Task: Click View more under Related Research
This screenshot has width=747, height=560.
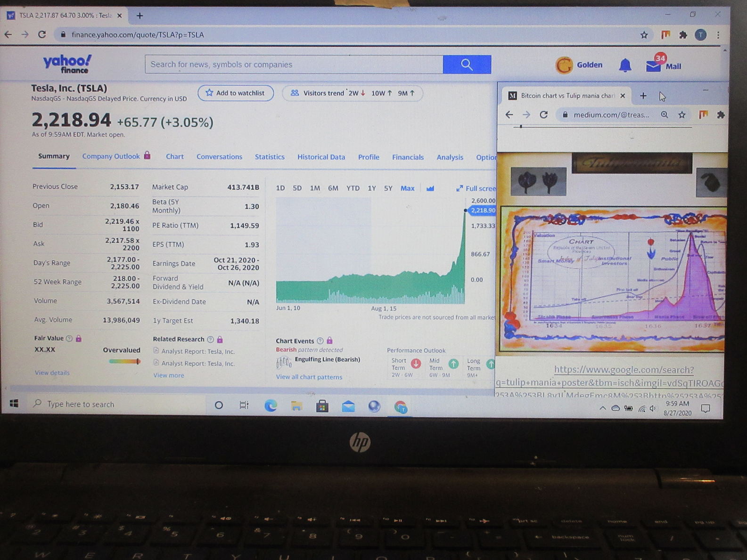Action: point(169,375)
